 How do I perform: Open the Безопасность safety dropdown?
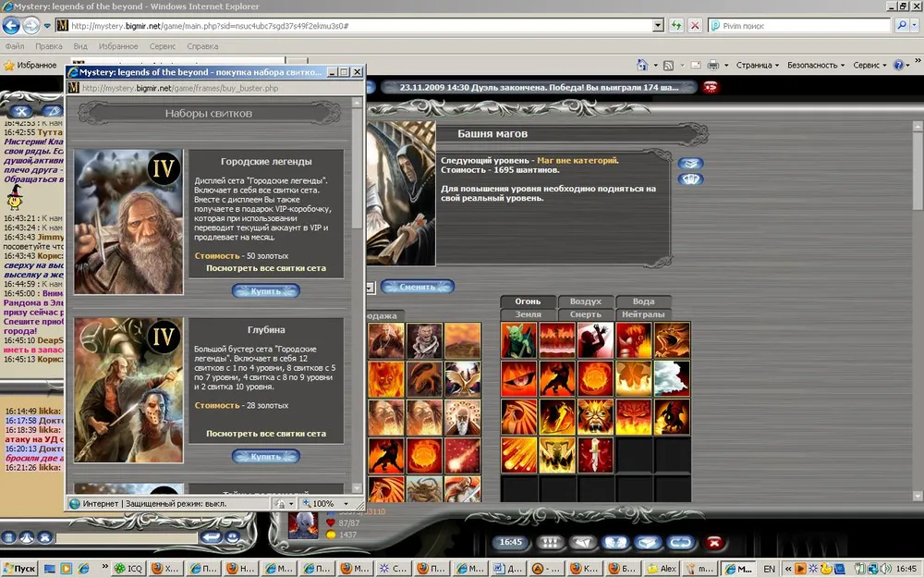(817, 66)
